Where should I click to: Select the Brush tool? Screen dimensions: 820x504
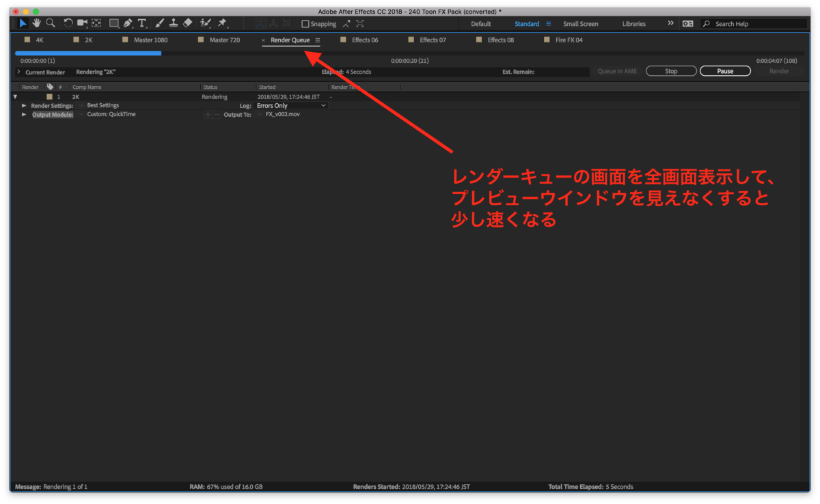point(159,23)
